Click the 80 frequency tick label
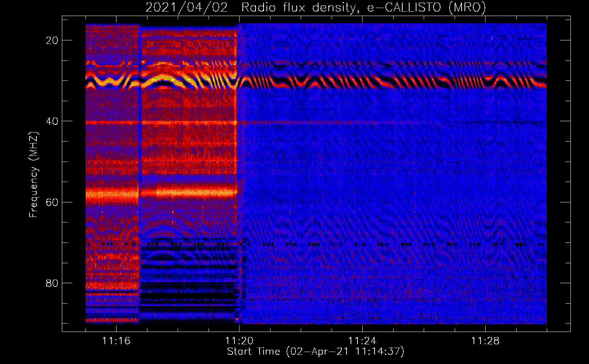Viewport: 589px width, 364px height. [x=52, y=283]
